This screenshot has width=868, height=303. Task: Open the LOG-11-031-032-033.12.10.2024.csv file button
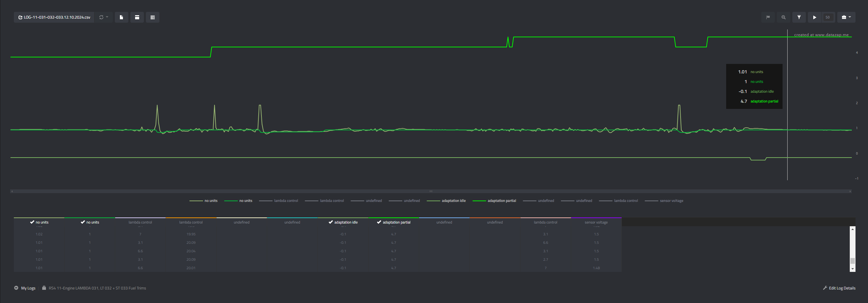[x=54, y=17]
